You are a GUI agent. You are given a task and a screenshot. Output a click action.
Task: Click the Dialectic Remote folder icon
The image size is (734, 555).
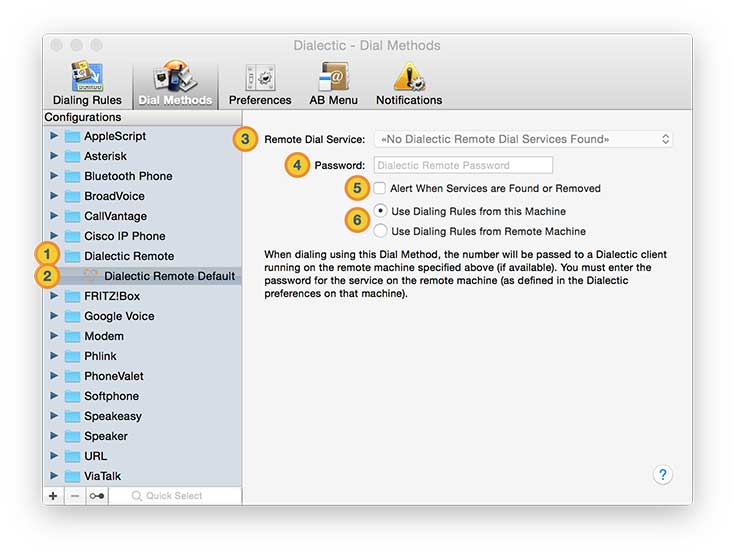(72, 256)
